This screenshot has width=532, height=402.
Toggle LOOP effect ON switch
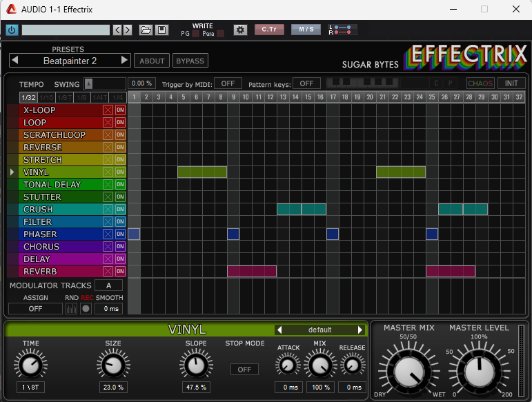(120, 122)
